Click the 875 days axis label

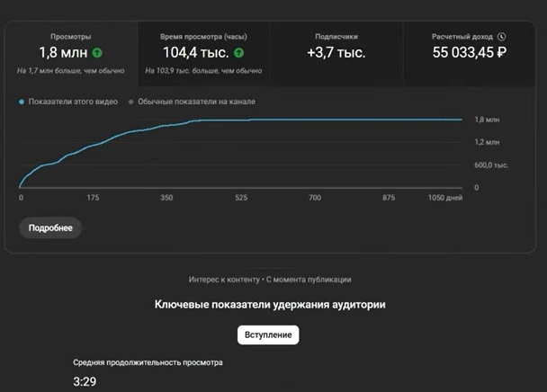pos(389,198)
